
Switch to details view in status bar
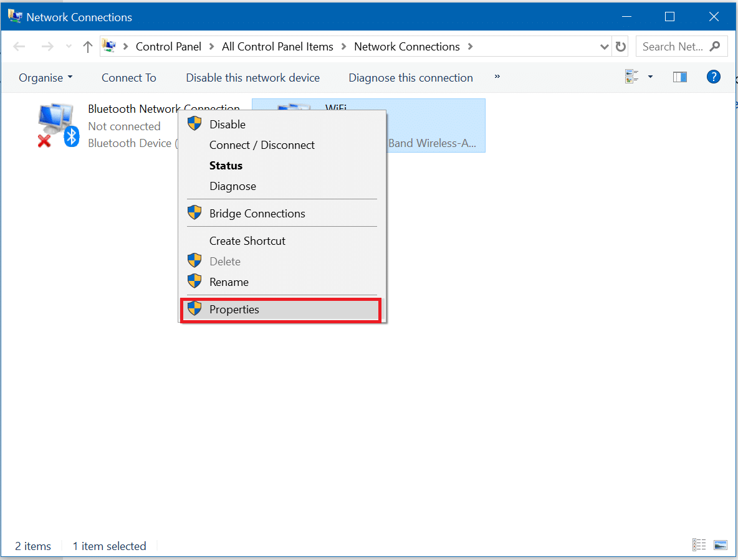point(699,545)
